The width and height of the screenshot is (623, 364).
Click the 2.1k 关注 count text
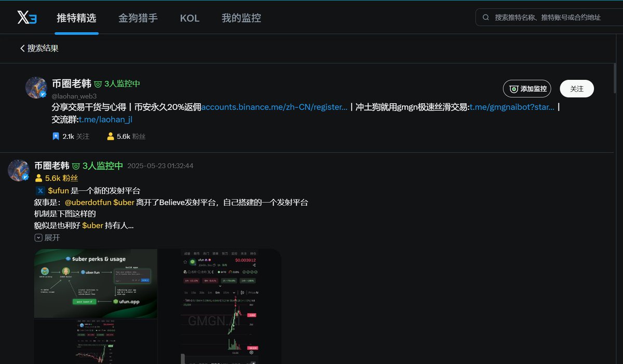(x=76, y=136)
